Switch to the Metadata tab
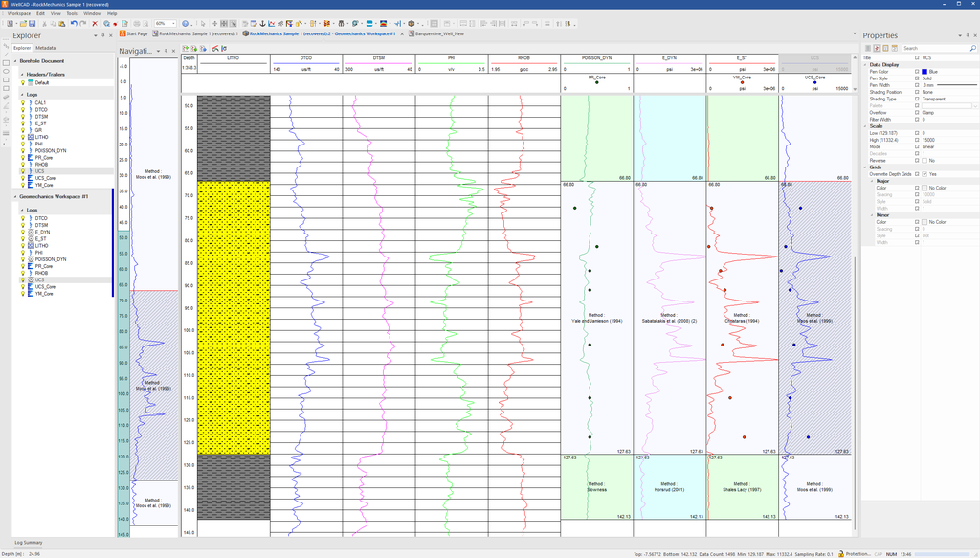980x558 pixels. coord(45,48)
